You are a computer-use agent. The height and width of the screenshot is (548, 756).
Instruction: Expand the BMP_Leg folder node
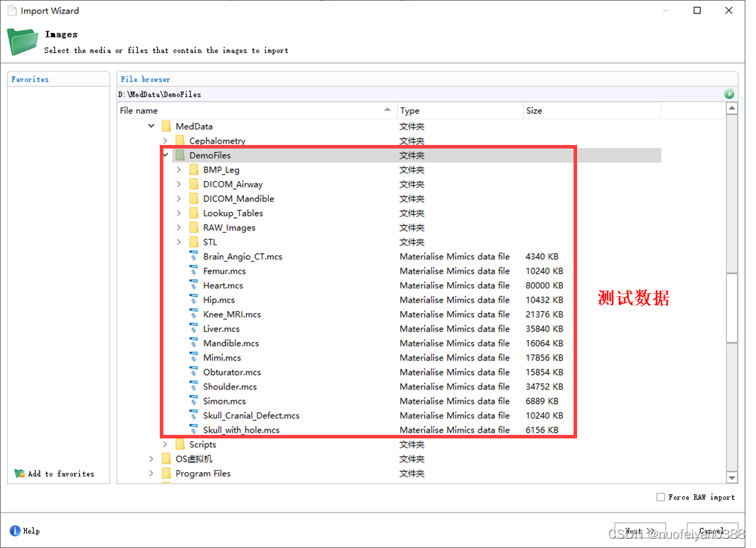point(179,170)
